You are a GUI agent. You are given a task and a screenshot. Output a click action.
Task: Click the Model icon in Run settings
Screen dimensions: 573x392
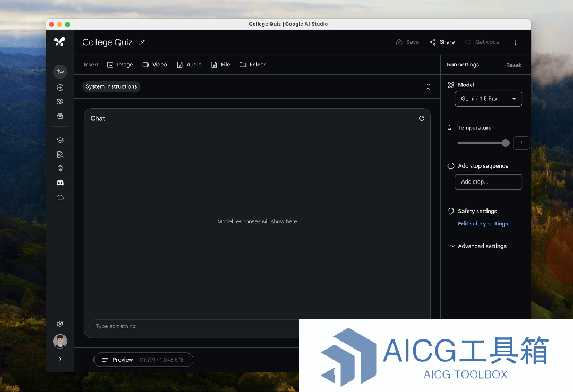pos(451,85)
